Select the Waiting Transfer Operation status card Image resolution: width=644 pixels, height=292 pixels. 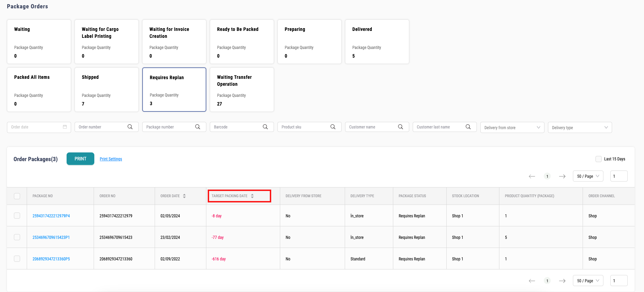click(x=242, y=90)
